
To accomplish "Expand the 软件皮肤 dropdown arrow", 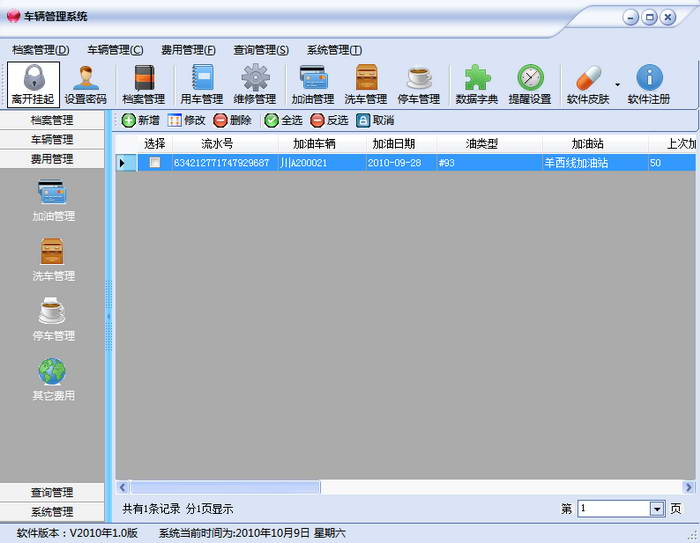I will tap(617, 84).
